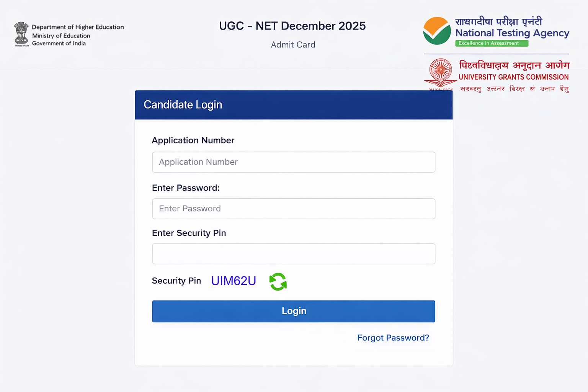Click the Security Pin label beside captcha

176,281
